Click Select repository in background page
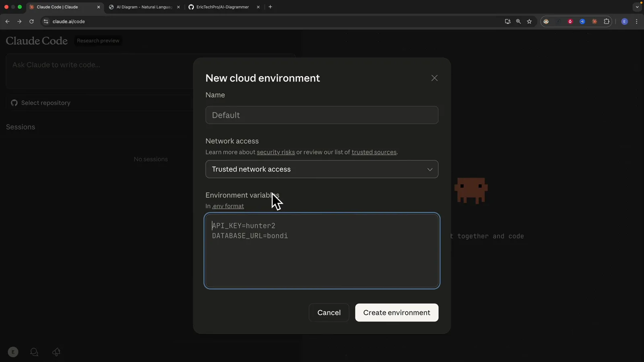The width and height of the screenshot is (644, 362). pyautogui.click(x=45, y=103)
